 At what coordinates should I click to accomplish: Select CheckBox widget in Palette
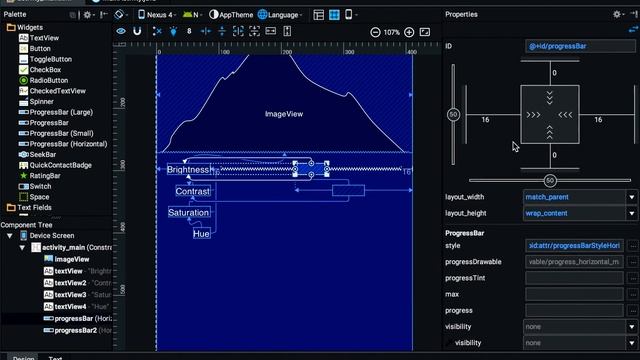pos(40,70)
